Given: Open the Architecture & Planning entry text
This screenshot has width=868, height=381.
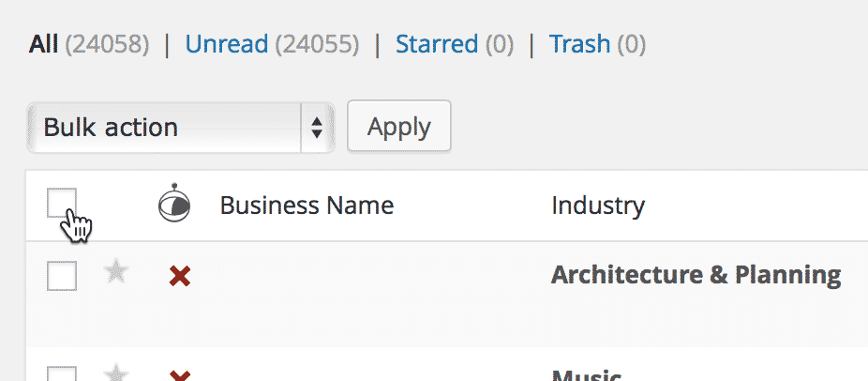Looking at the screenshot, I should (x=696, y=275).
